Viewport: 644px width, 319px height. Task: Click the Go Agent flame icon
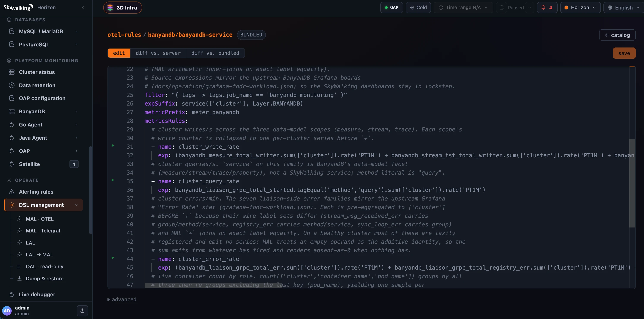pyautogui.click(x=11, y=125)
